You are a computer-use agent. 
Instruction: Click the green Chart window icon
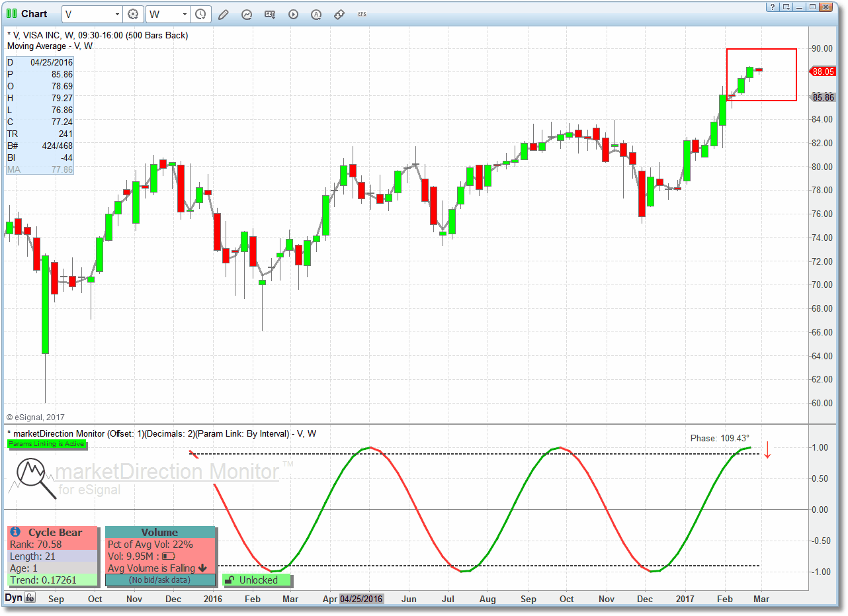pos(12,13)
